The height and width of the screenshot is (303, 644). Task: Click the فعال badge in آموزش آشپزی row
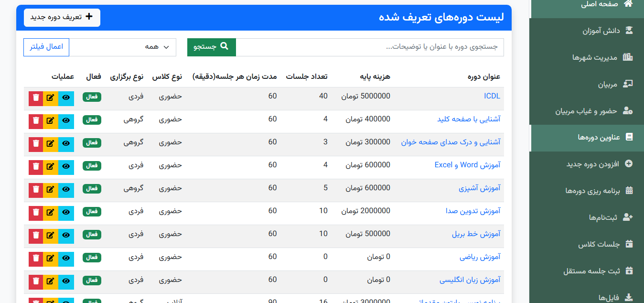(92, 189)
